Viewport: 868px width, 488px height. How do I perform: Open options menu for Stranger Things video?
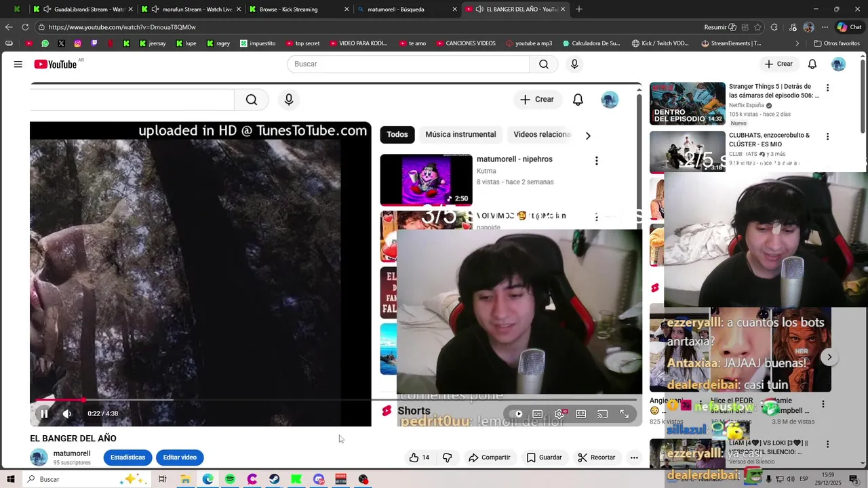tap(827, 87)
